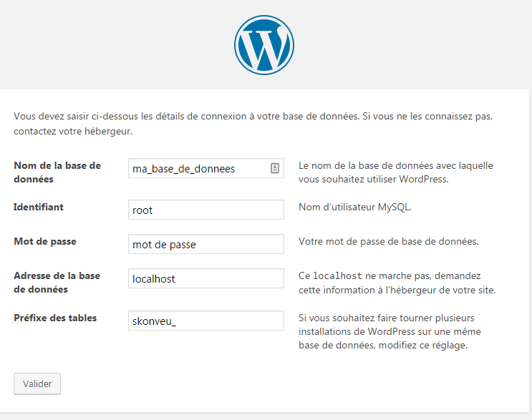The height and width of the screenshot is (420, 532).
Task: Click the "Préfixe des tables" label
Action: 55,318
